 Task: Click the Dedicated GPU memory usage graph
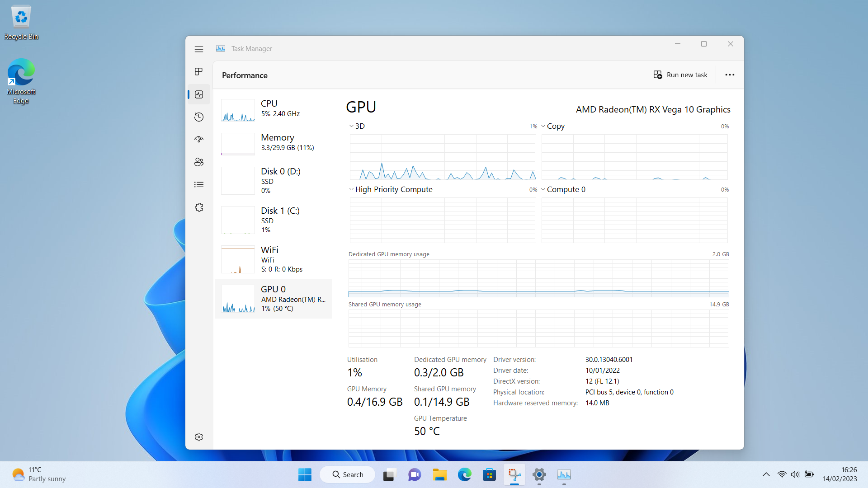pyautogui.click(x=539, y=278)
